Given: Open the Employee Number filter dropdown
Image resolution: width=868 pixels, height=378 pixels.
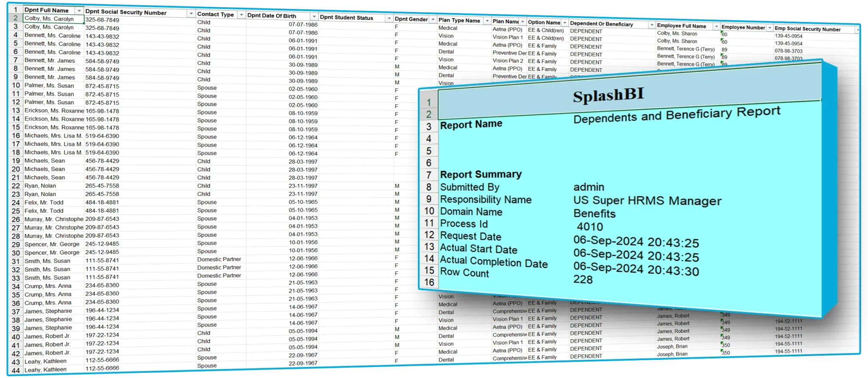Looking at the screenshot, I should point(770,28).
